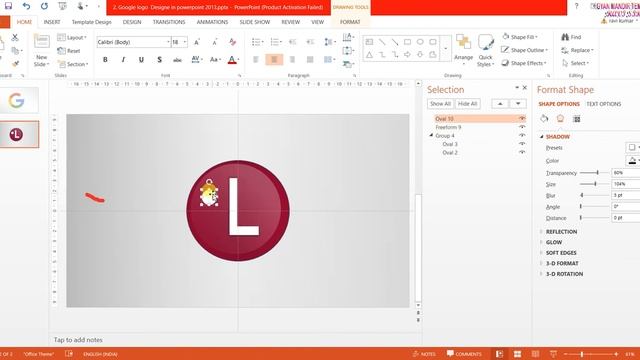Screen dimensions: 640x360
Task: Toggle visibility of Oval 10
Action: click(x=522, y=118)
